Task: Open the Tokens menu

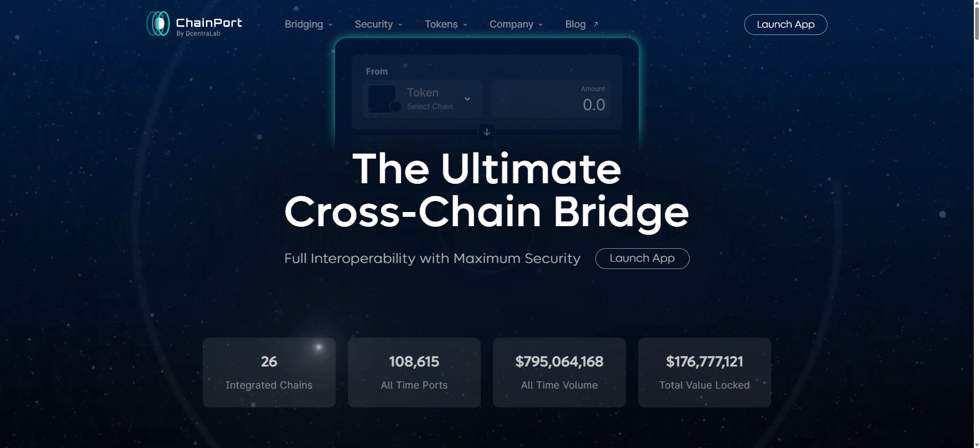Action: pyautogui.click(x=442, y=24)
